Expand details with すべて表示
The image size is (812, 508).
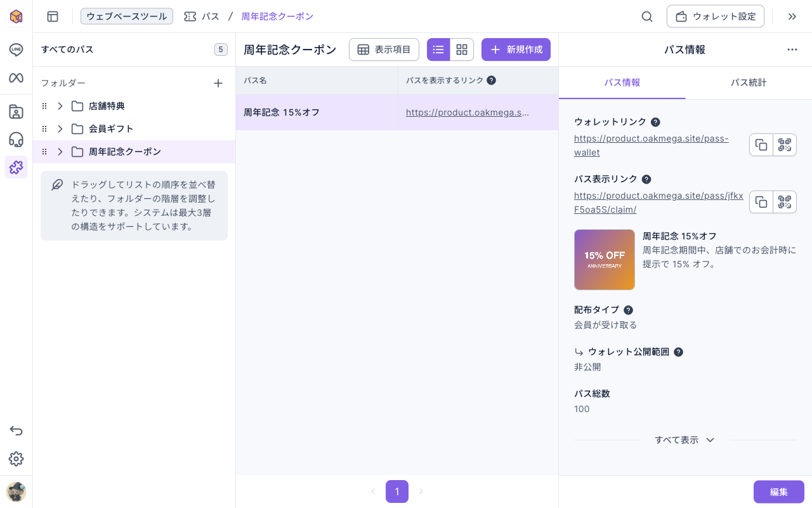pyautogui.click(x=684, y=440)
